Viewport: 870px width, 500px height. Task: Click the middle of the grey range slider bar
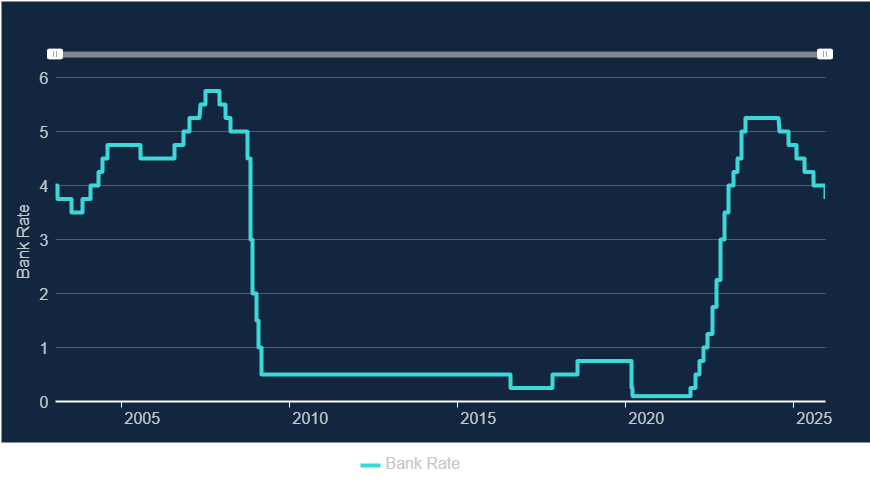(440, 54)
